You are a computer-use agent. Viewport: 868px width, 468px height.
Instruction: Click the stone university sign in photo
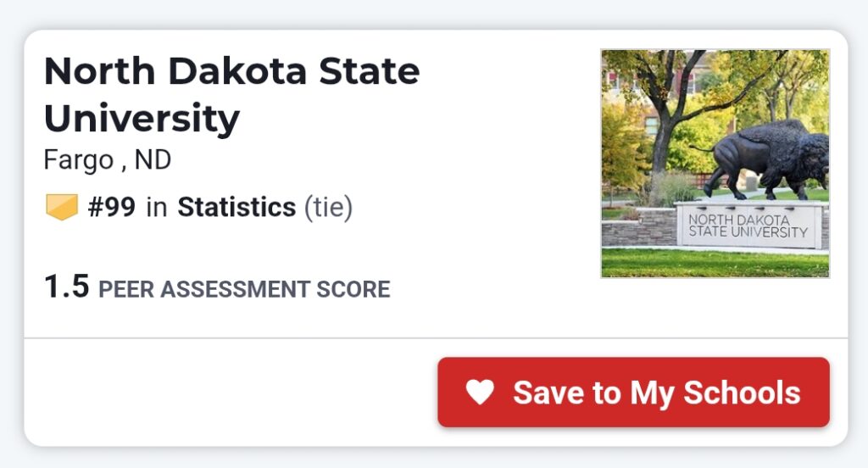click(x=748, y=226)
